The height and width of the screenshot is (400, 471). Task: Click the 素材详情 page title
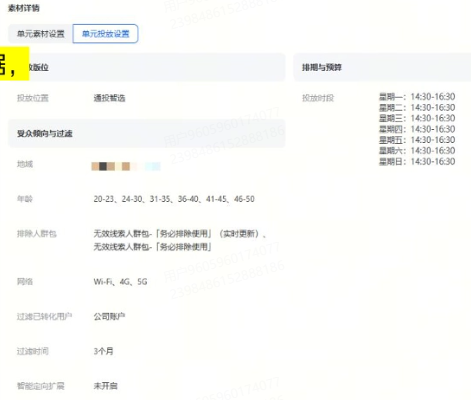24,8
